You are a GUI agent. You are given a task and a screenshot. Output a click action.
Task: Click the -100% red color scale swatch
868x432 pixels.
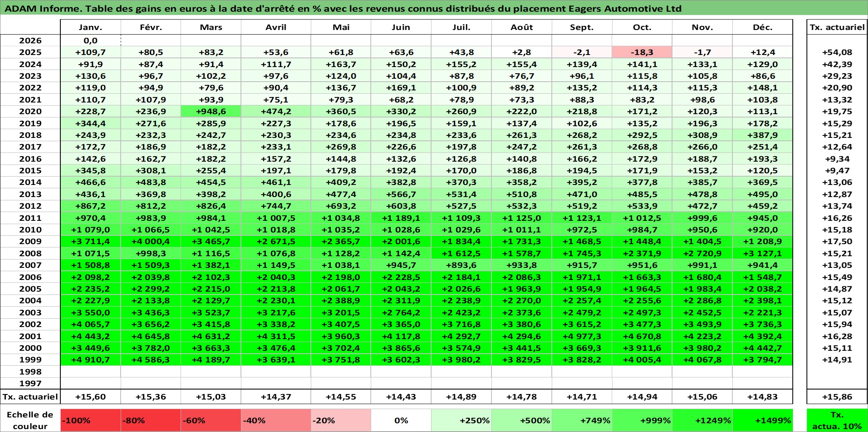click(x=91, y=420)
